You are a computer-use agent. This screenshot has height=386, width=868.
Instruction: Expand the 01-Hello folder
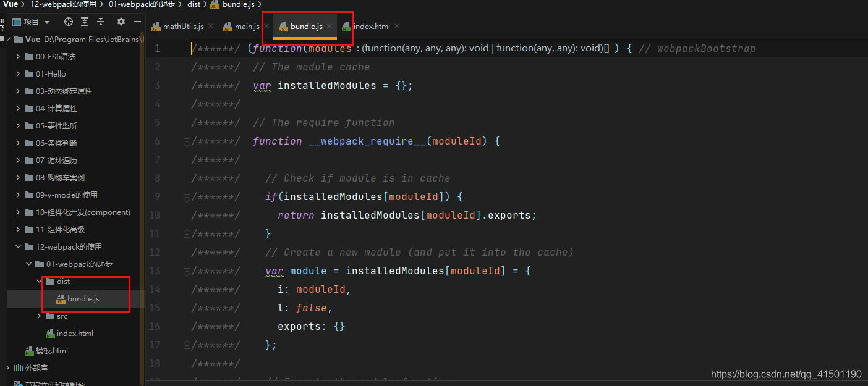[x=18, y=73]
